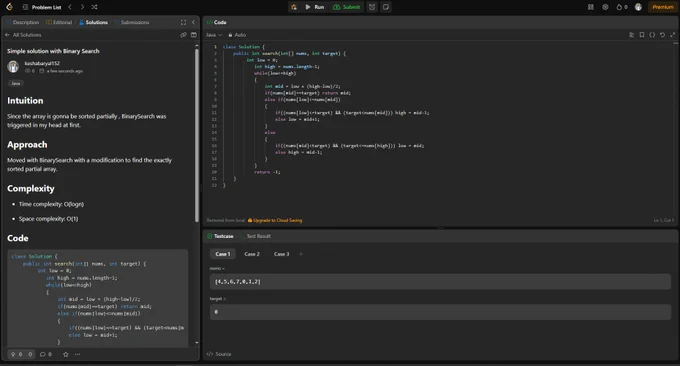Toggle the solution side layout icon

point(193,35)
